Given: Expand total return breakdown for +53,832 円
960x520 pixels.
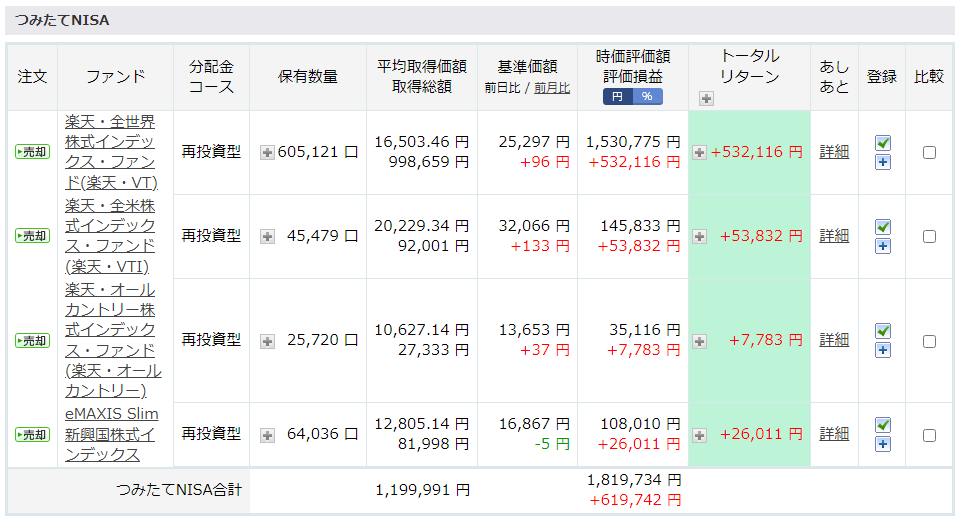Looking at the screenshot, I should (699, 237).
